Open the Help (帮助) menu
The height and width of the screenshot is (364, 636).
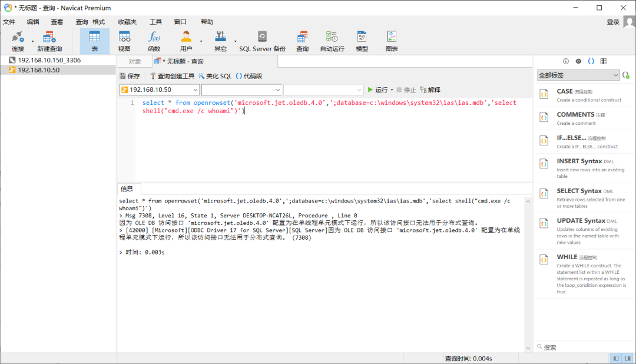(207, 22)
